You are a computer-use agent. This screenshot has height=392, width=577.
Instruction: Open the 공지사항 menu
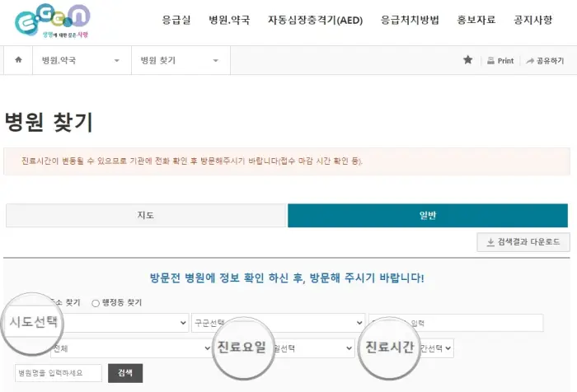point(532,20)
